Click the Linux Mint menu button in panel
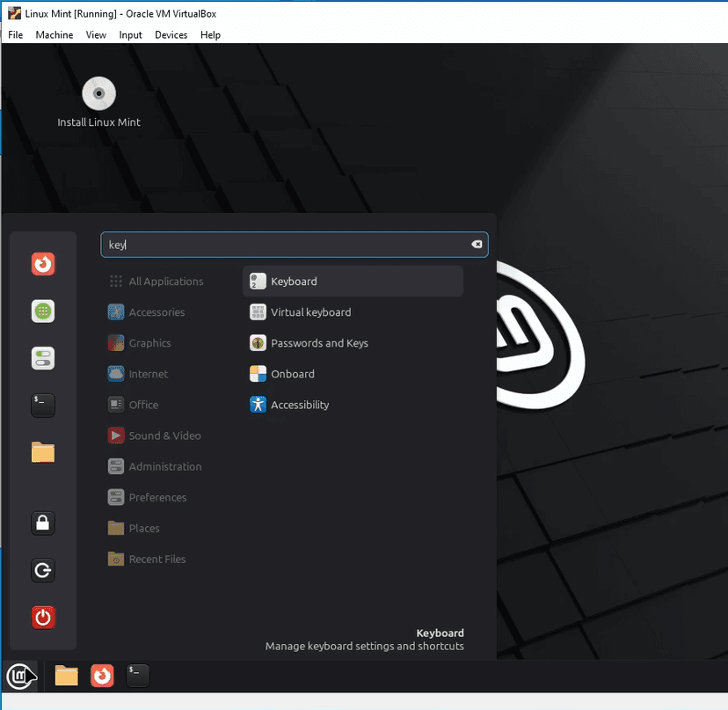Screen dimensions: 728x710 18,676
